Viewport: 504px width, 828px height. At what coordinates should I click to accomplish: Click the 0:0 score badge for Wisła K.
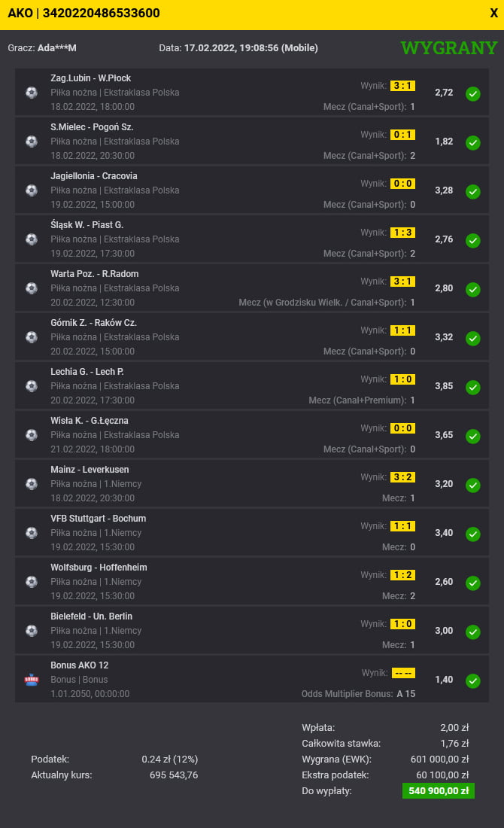[x=402, y=428]
